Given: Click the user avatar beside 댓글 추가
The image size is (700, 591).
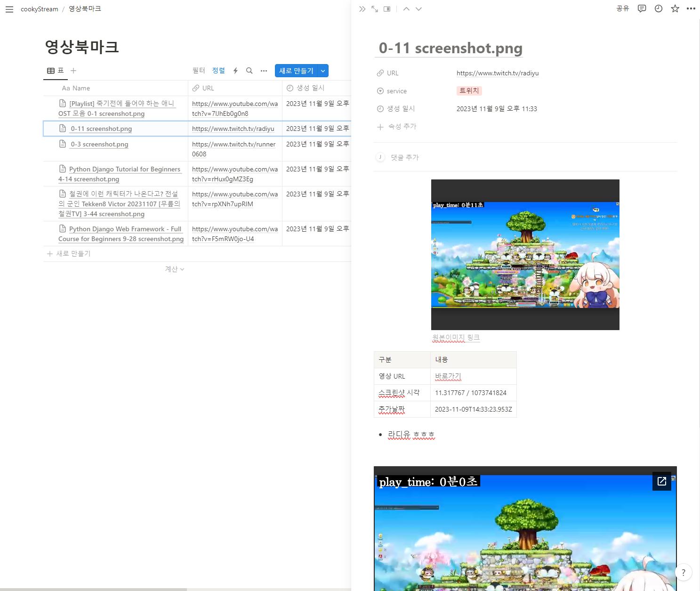Looking at the screenshot, I should [380, 157].
